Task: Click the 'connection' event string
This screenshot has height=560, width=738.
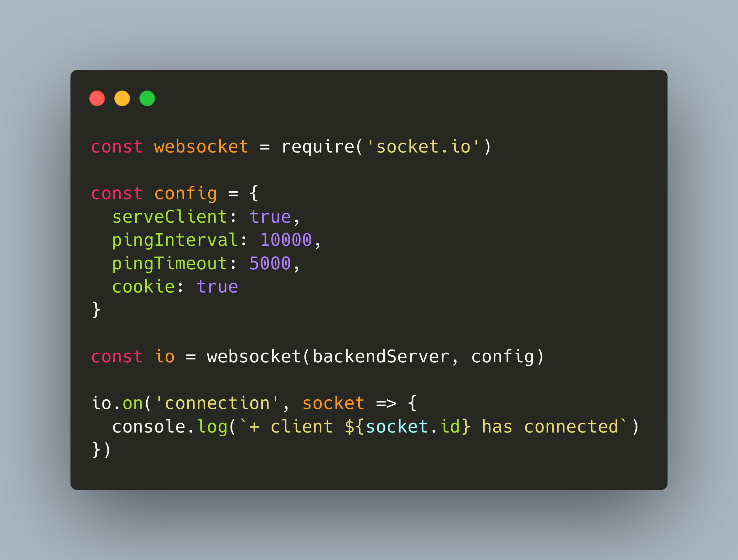Action: point(217,403)
